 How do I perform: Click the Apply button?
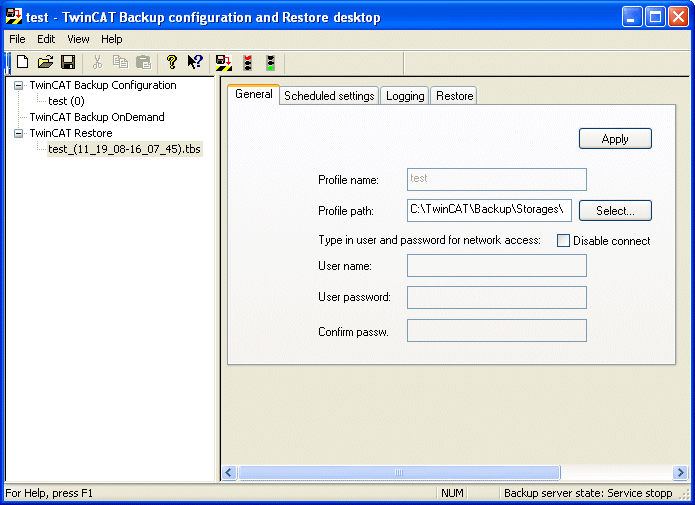(615, 139)
